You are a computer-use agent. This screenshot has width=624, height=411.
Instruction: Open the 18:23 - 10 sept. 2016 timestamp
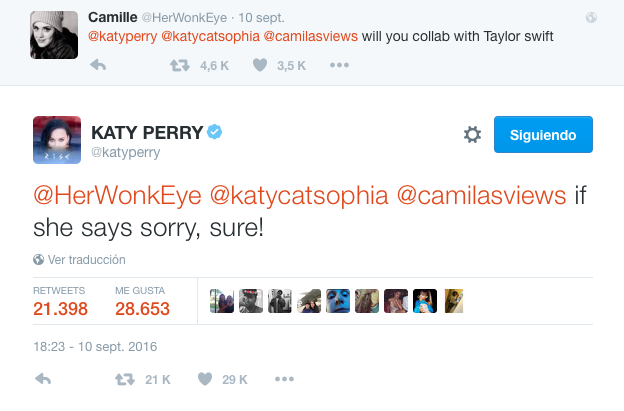point(95,347)
